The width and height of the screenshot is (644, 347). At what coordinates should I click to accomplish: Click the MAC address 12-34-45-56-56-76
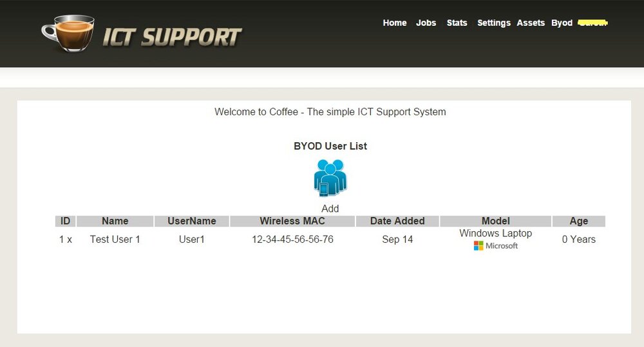pos(292,239)
